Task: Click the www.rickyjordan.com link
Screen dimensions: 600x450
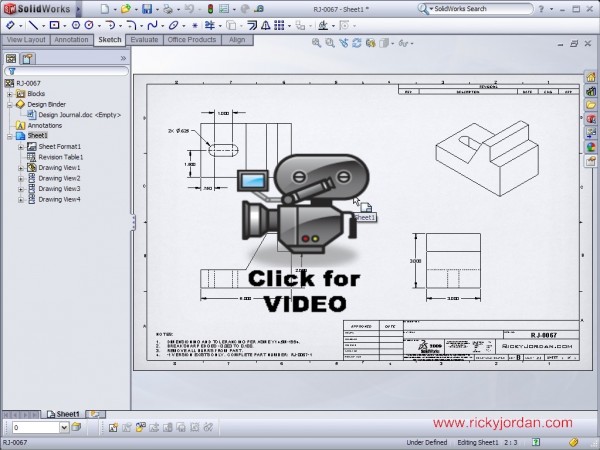Action: pos(503,424)
